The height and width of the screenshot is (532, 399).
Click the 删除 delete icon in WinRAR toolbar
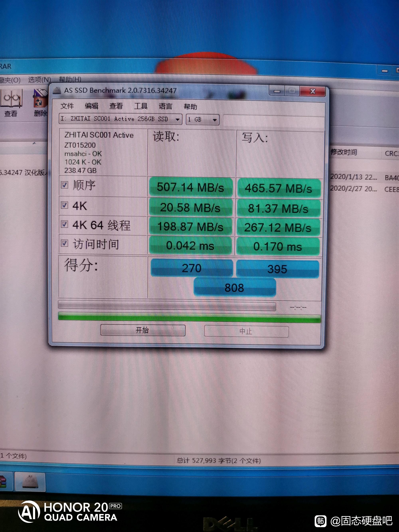coord(40,103)
